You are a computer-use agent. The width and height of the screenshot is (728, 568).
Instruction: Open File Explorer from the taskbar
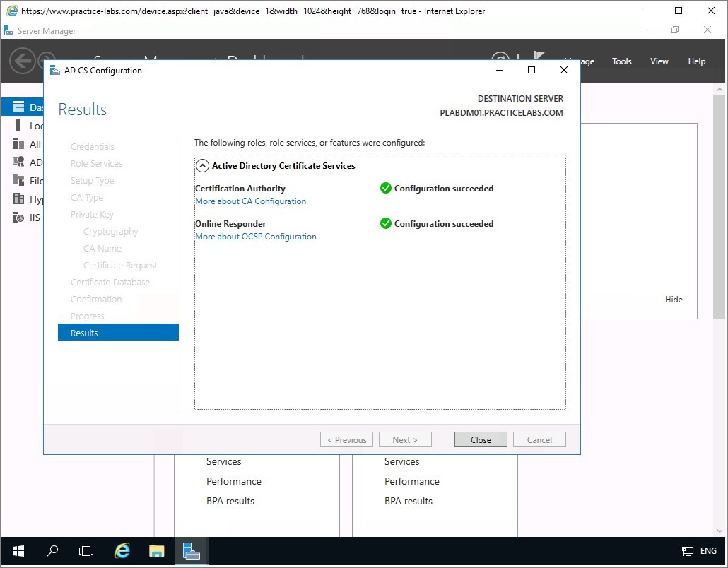click(156, 551)
